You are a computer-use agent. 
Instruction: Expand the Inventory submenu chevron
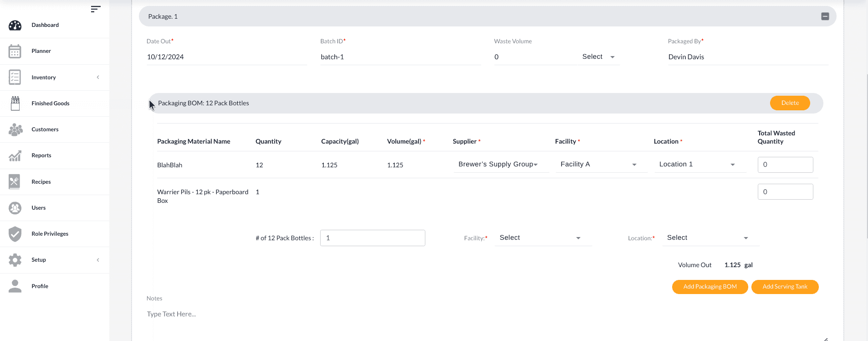pyautogui.click(x=98, y=77)
